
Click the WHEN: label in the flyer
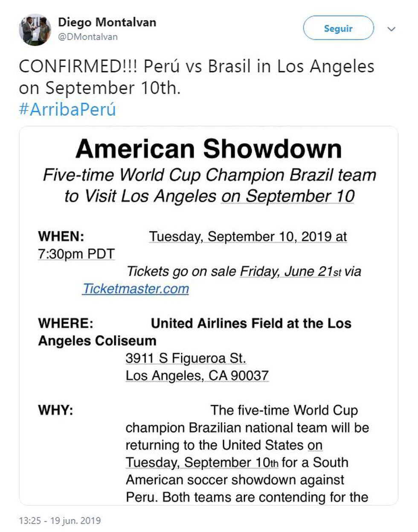point(61,236)
